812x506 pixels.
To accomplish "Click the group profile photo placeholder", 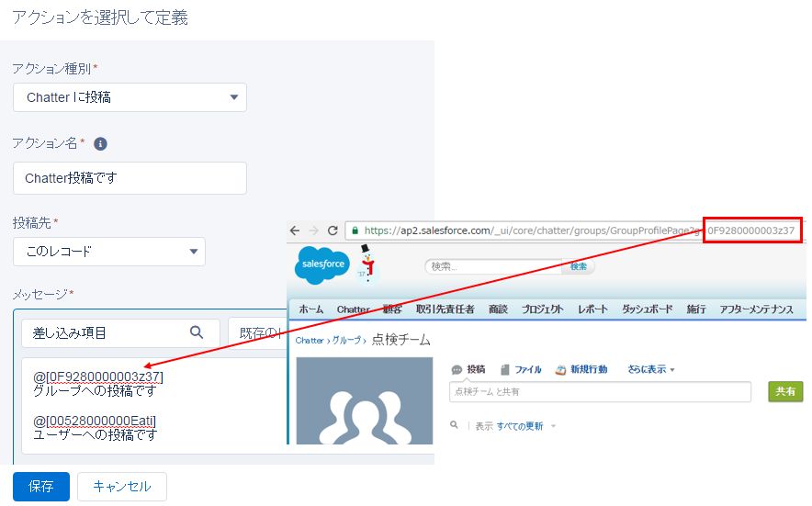I will coord(365,401).
